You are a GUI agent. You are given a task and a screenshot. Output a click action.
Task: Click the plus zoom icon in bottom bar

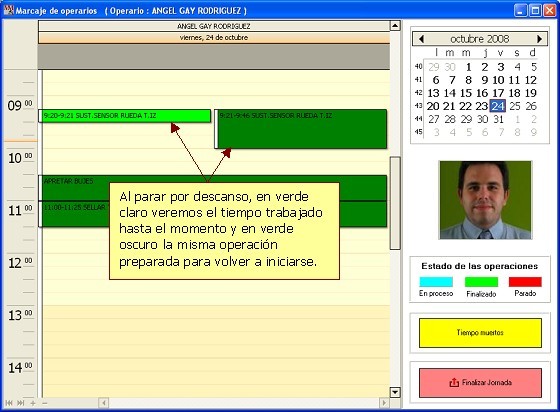pyautogui.click(x=33, y=403)
